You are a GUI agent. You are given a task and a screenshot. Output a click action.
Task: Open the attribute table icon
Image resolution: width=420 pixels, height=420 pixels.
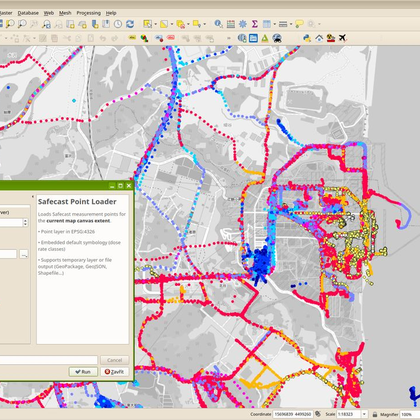click(231, 24)
